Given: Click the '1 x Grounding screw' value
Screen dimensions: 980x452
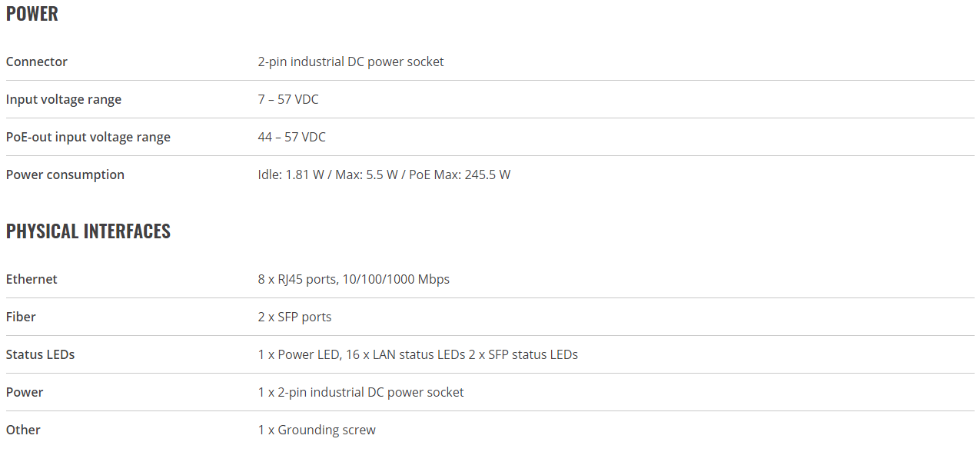Looking at the screenshot, I should 317,430.
